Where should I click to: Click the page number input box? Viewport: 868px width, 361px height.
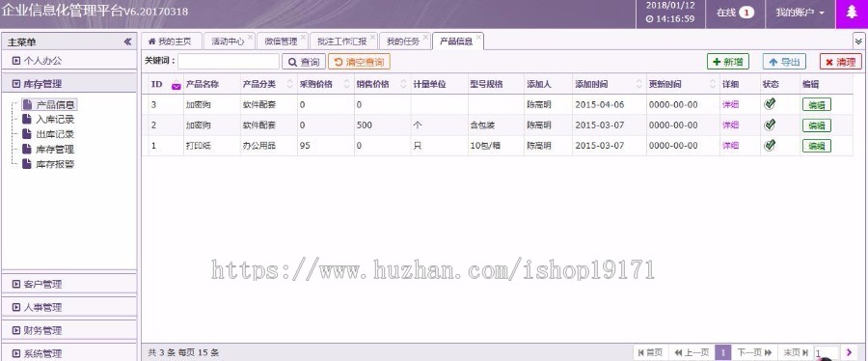point(827,352)
